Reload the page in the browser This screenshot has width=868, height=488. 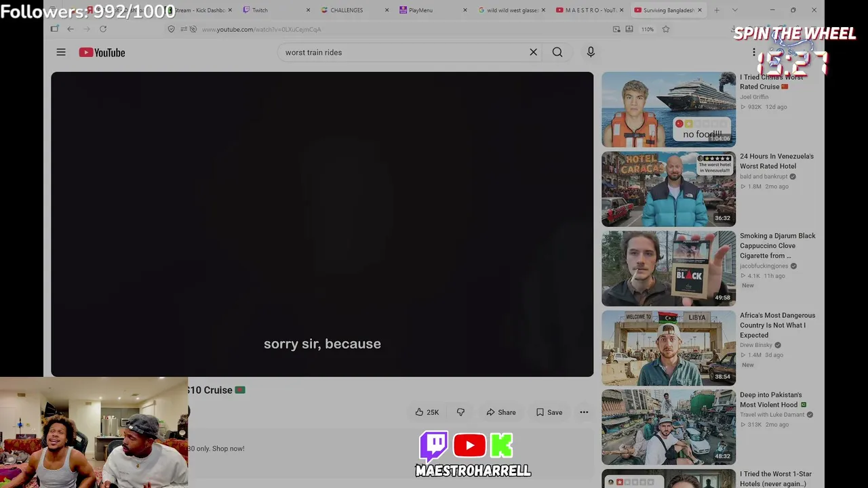pos(103,29)
